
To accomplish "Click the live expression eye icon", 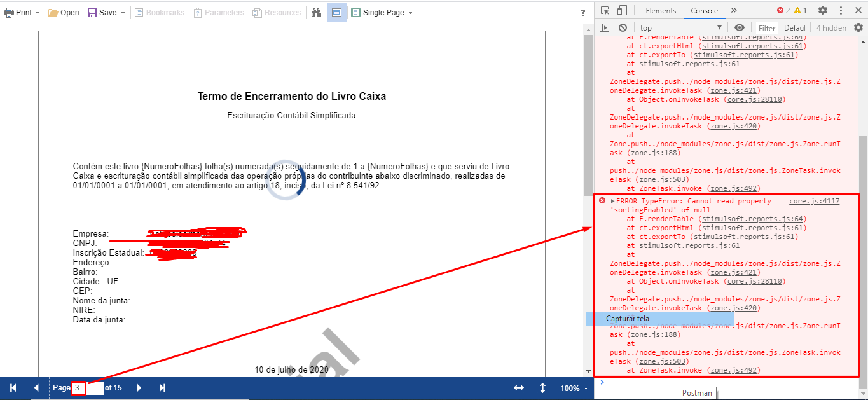I will [x=739, y=27].
